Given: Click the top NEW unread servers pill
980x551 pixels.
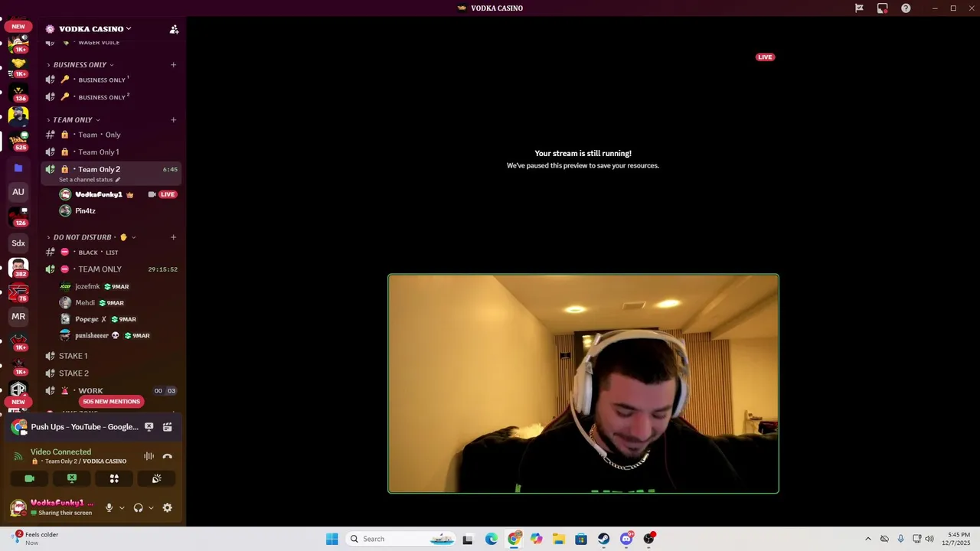Looking at the screenshot, I should [18, 26].
